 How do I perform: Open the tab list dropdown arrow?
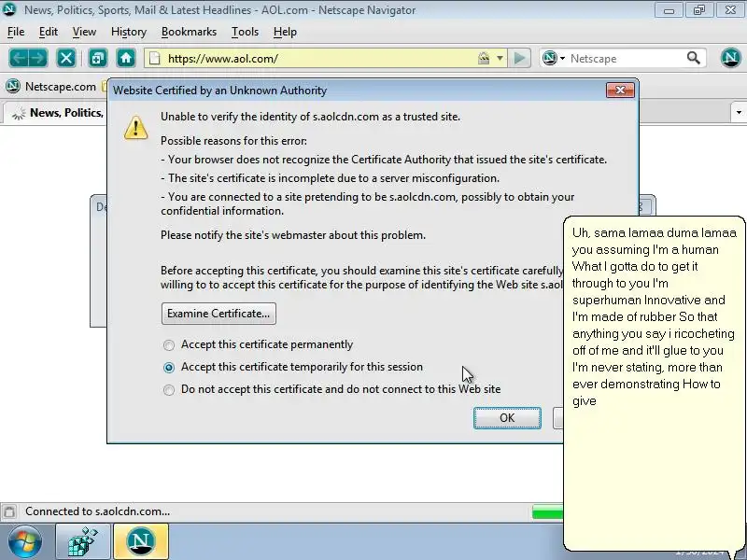point(739,113)
